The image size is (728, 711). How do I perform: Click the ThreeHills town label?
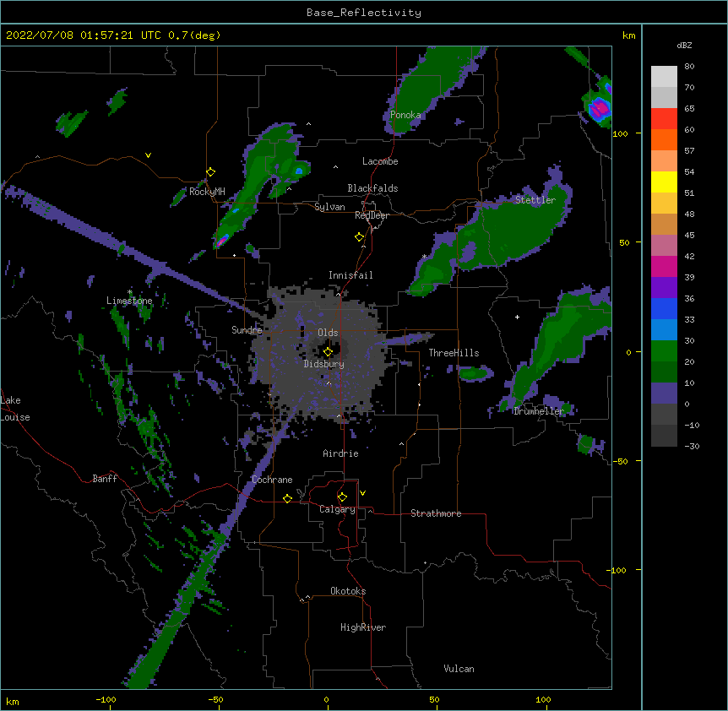click(454, 353)
